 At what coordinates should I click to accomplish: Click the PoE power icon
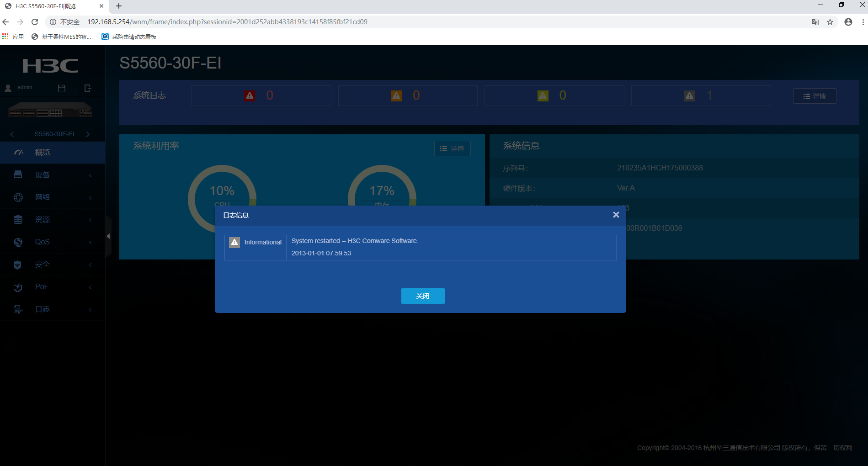pos(18,287)
